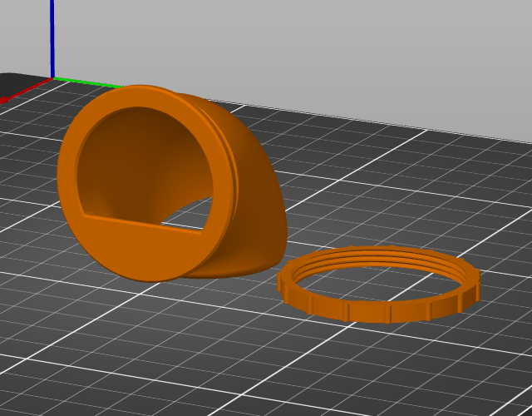Click the curved outer body of the elbow
The image size is (532, 416).
click(x=258, y=191)
